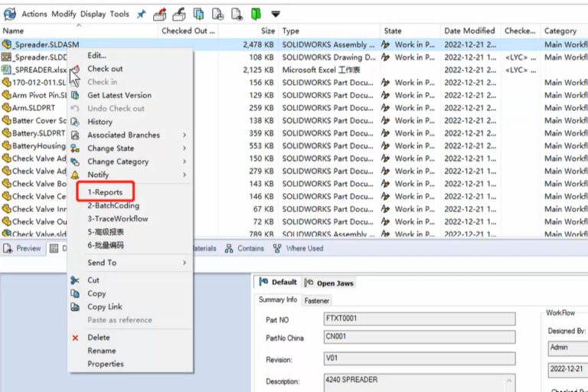588x392 pixels.
Task: Click the scissors Cut icon
Action: click(75, 280)
